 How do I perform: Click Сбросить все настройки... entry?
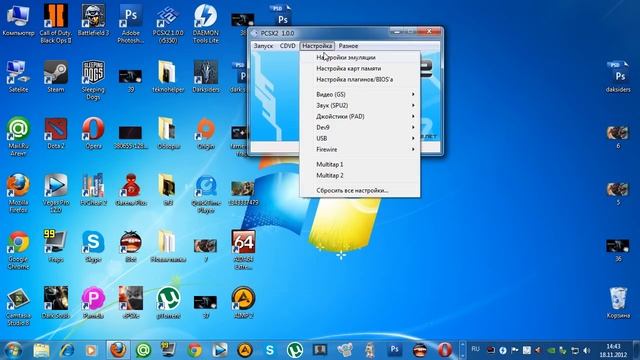tap(360, 191)
